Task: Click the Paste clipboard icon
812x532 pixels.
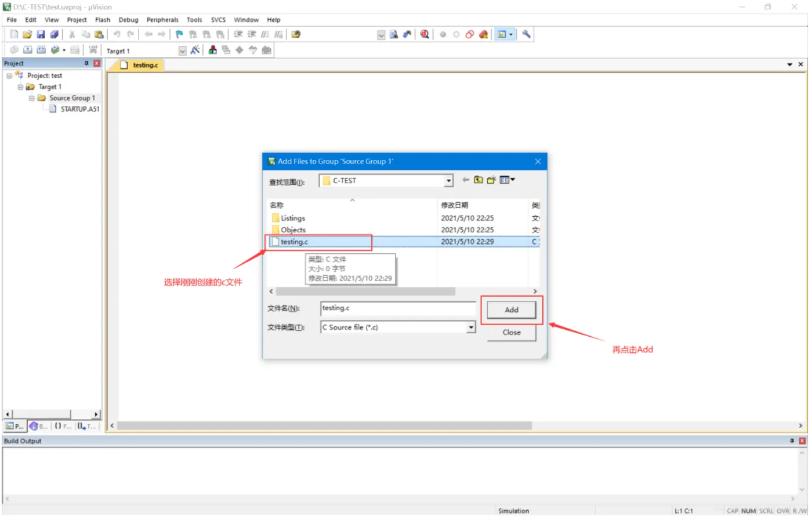Action: tap(99, 35)
